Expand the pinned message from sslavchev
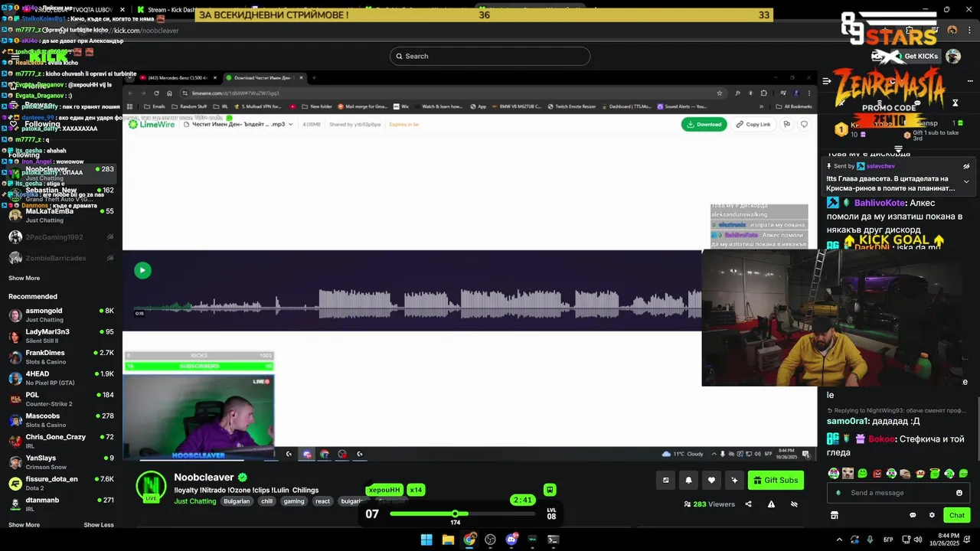The width and height of the screenshot is (980, 551). 966,181
